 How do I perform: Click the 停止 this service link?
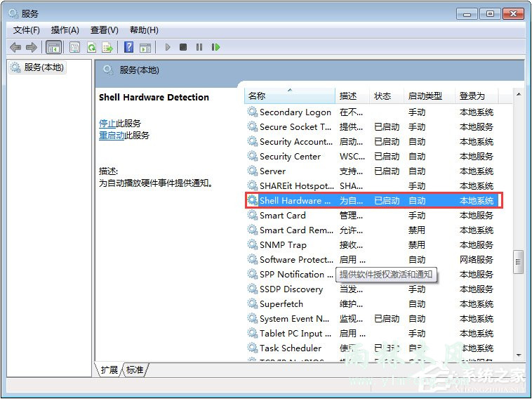click(107, 123)
